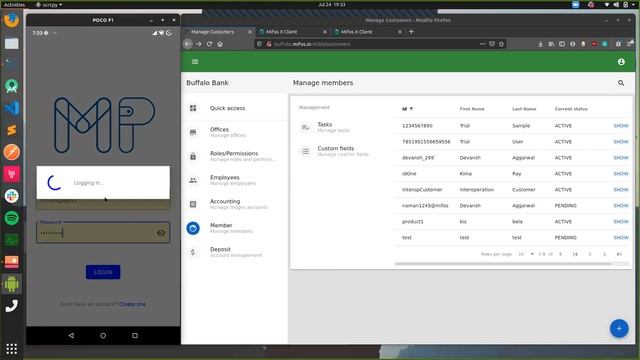Click the LOGIN button on the phone
Viewport: 640px width, 360px height.
click(x=103, y=272)
